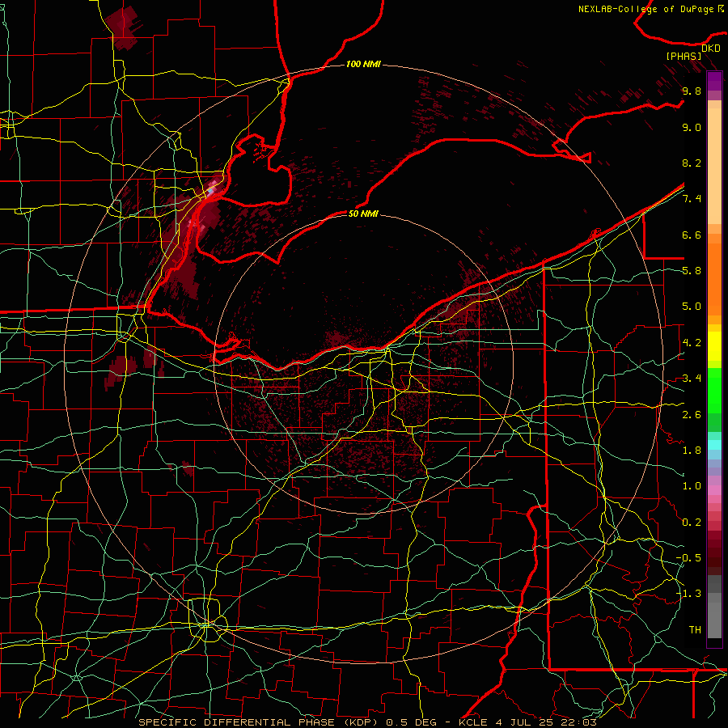The image size is (728, 728).
Task: Select the 6.6 legend value
Action: point(692,235)
